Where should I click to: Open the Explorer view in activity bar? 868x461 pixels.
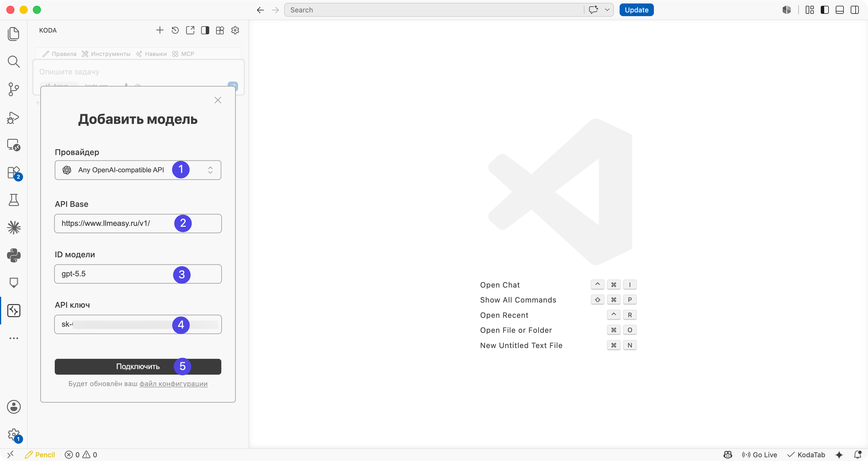[x=14, y=34]
